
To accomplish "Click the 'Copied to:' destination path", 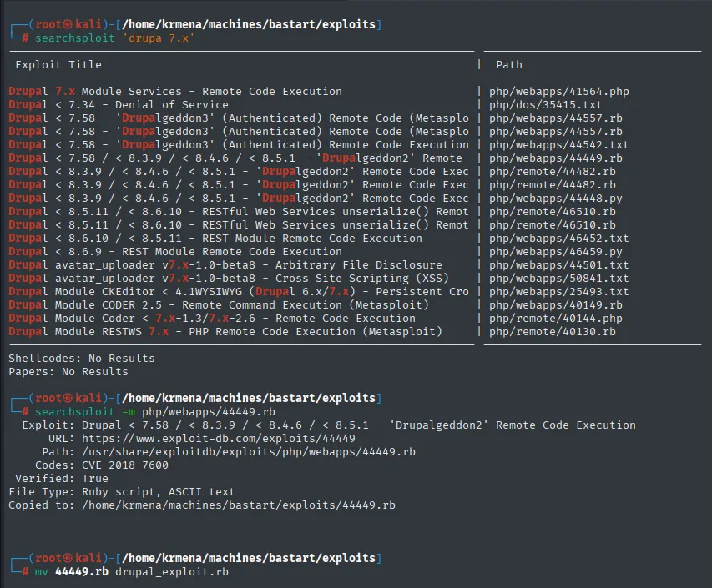I will (x=239, y=505).
